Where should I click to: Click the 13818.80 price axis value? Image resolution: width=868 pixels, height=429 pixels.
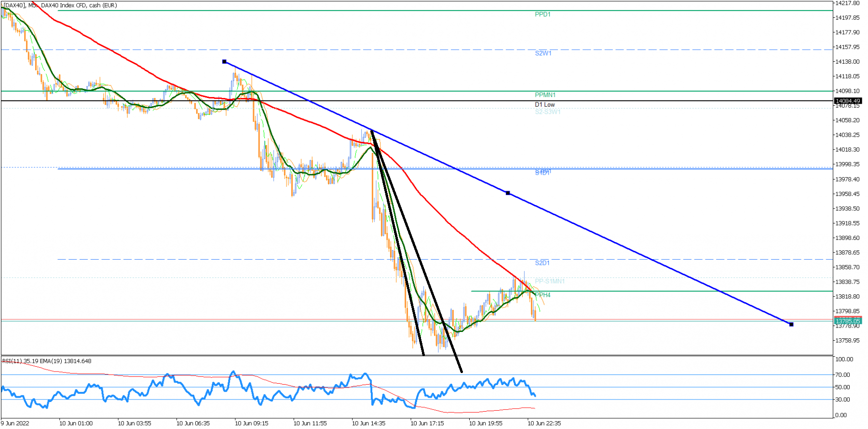[x=847, y=297]
